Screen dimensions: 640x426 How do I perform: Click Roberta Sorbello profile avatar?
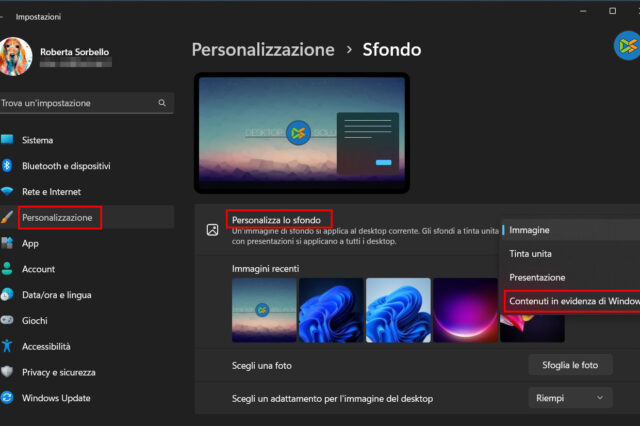[x=16, y=57]
